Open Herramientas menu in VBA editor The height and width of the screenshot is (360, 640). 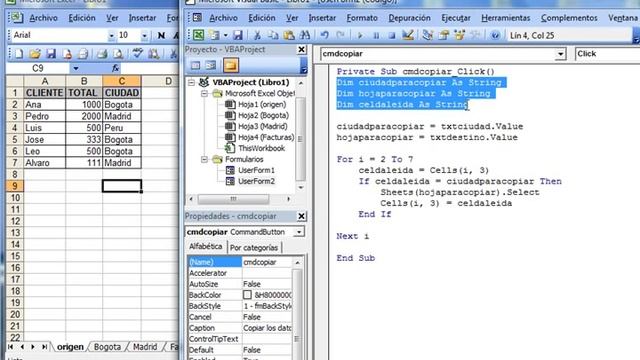(x=506, y=18)
